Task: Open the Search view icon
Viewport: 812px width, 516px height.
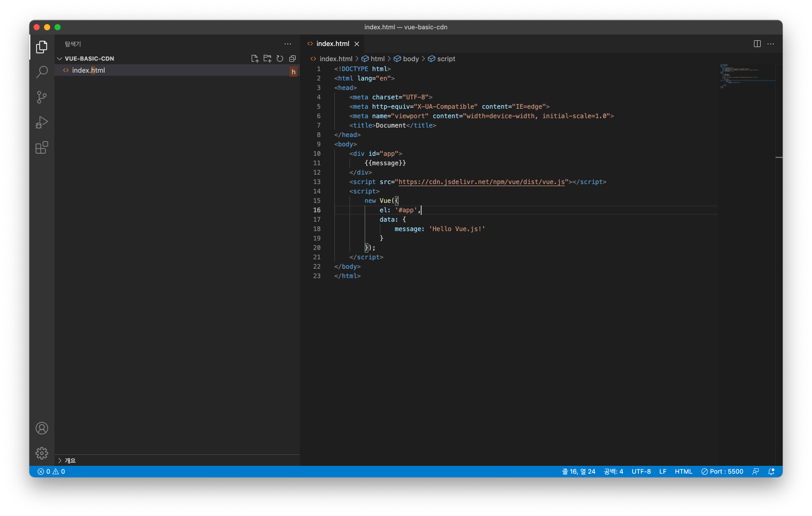Action: click(x=42, y=72)
